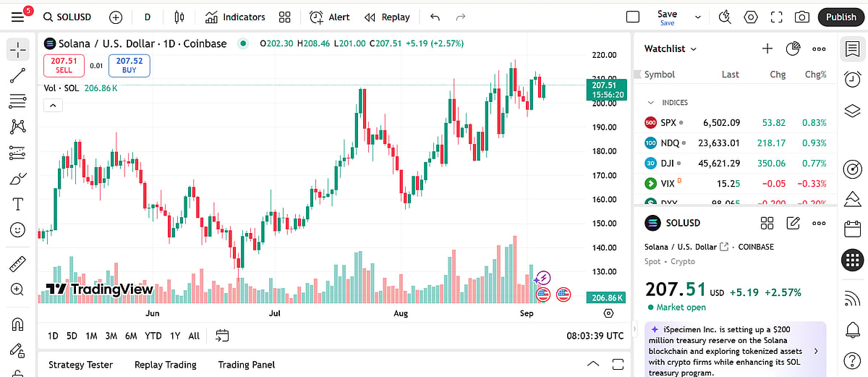Select the 1Y time range
The height and width of the screenshot is (377, 868).
[175, 336]
